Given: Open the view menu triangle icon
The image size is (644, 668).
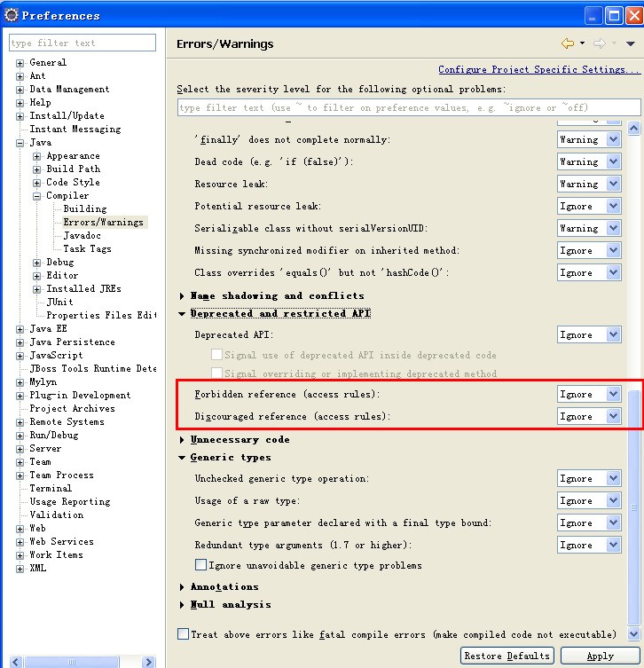Looking at the screenshot, I should (631, 43).
